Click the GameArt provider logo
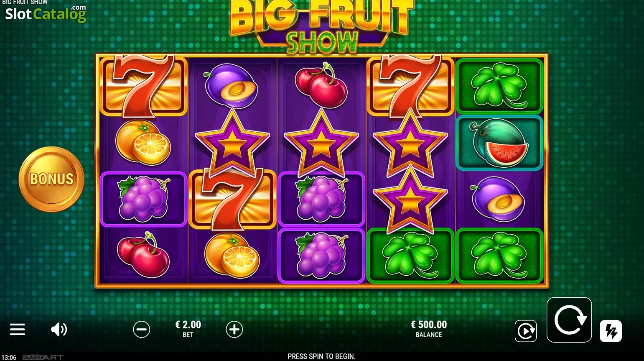644x361 pixels. point(43,357)
